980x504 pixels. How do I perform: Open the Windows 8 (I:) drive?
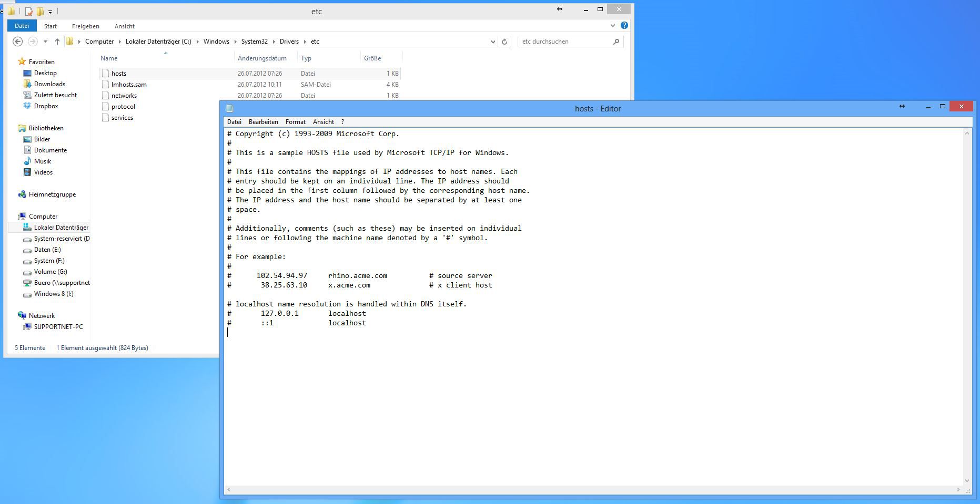click(x=54, y=294)
